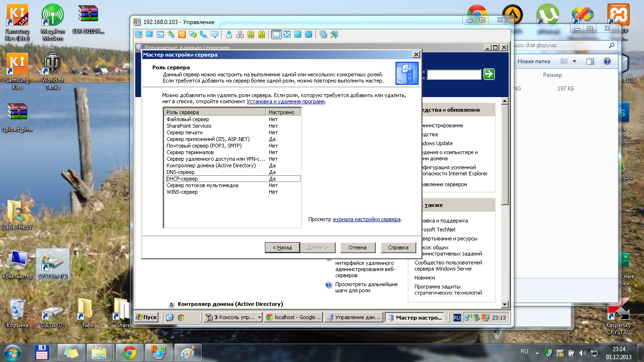Select Сервер приложений (IIS, ASP.NET) row
The image size is (644, 362).
coord(232,139)
